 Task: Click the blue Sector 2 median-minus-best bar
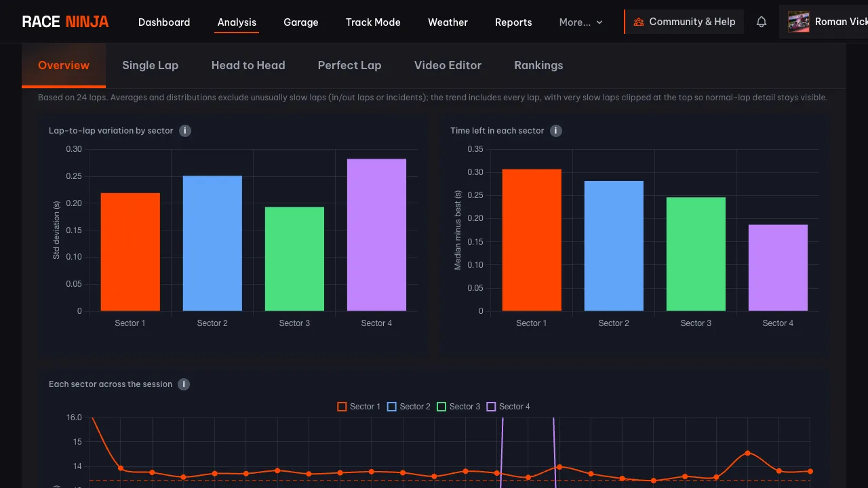[614, 246]
